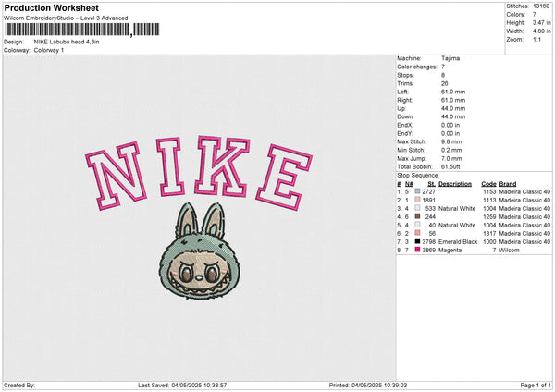Click the Width value "4.80 in"
Image resolution: width=555 pixels, height=392 pixels.
pyautogui.click(x=541, y=31)
